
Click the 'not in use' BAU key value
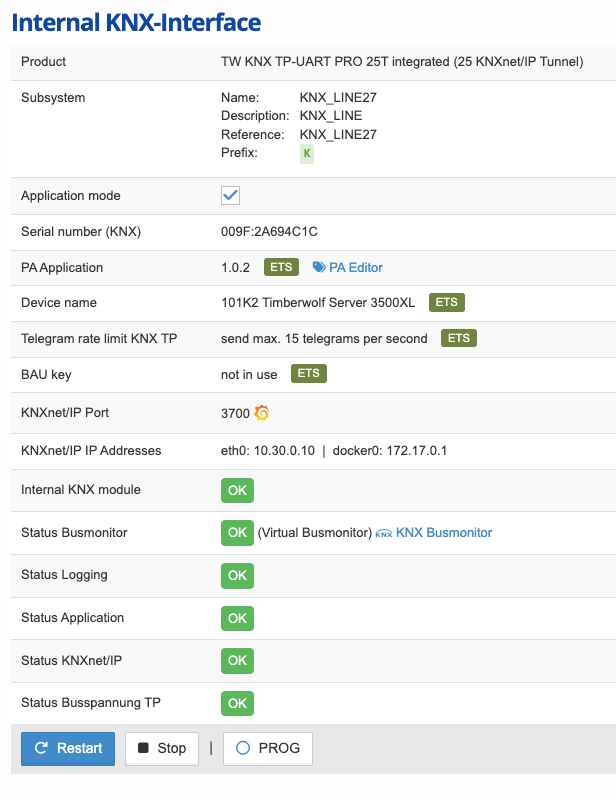point(249,375)
